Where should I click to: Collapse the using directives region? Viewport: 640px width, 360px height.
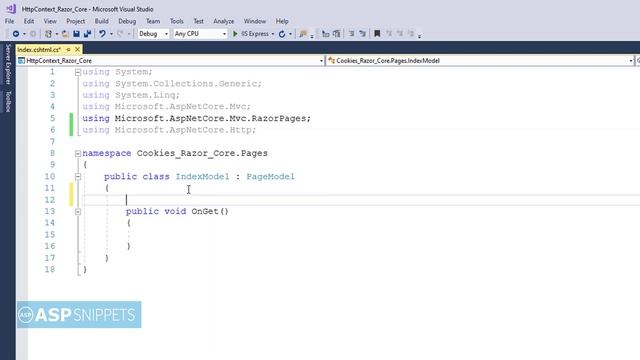(78, 72)
